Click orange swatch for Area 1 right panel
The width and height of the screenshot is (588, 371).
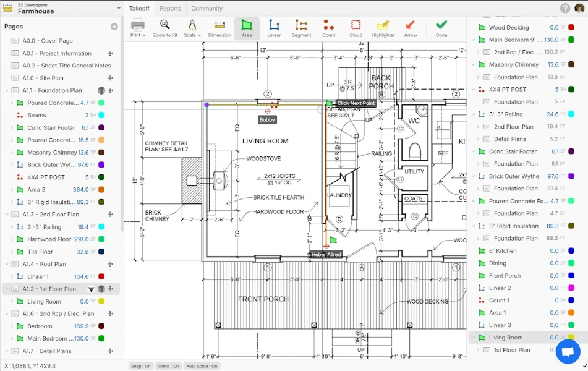(x=571, y=313)
